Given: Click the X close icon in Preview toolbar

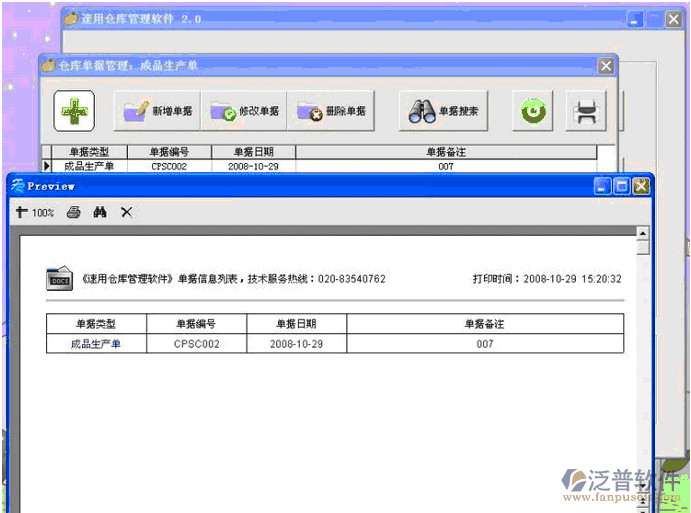Looking at the screenshot, I should 126,212.
